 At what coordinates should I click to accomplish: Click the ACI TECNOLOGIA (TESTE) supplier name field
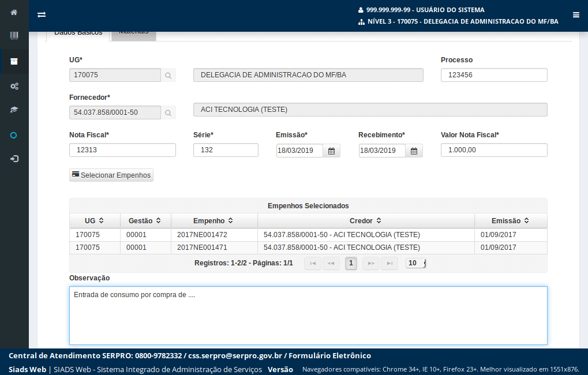370,110
